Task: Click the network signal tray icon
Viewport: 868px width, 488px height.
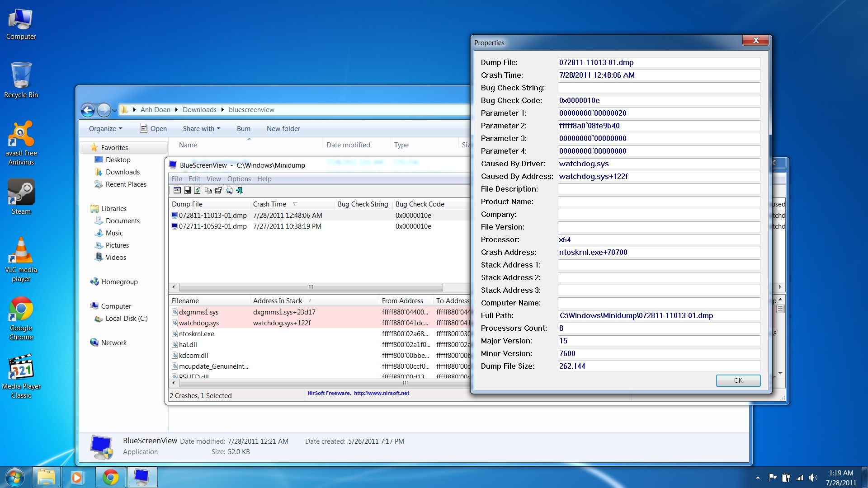Action: pos(799,478)
